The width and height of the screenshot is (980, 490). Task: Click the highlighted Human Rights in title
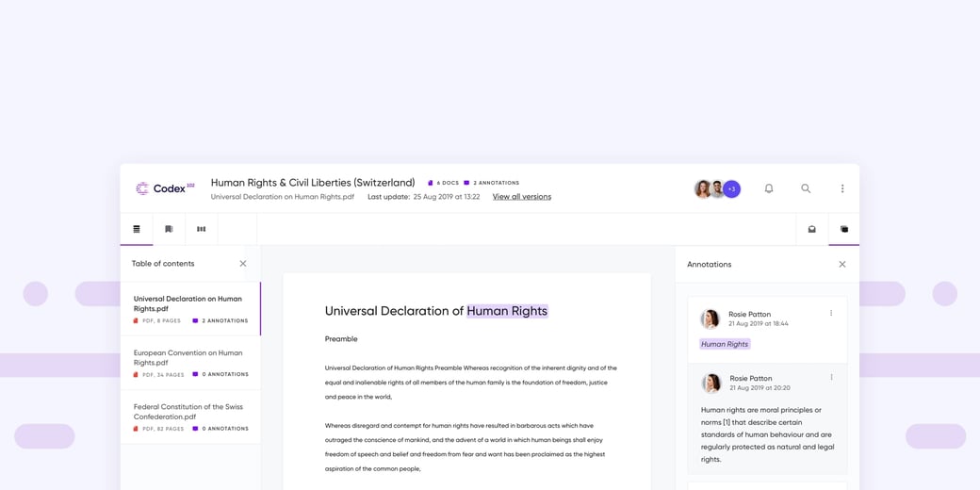tap(507, 311)
